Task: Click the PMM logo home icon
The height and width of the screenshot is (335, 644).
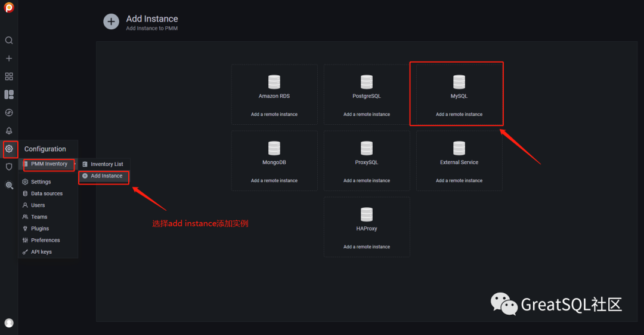Action: pyautogui.click(x=8, y=7)
